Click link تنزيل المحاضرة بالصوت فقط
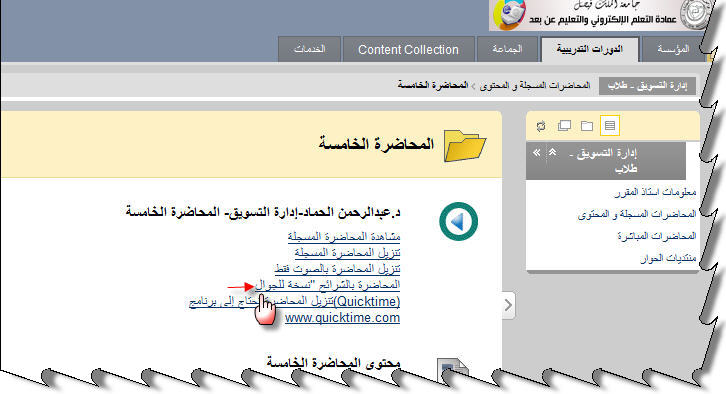 click(x=337, y=269)
